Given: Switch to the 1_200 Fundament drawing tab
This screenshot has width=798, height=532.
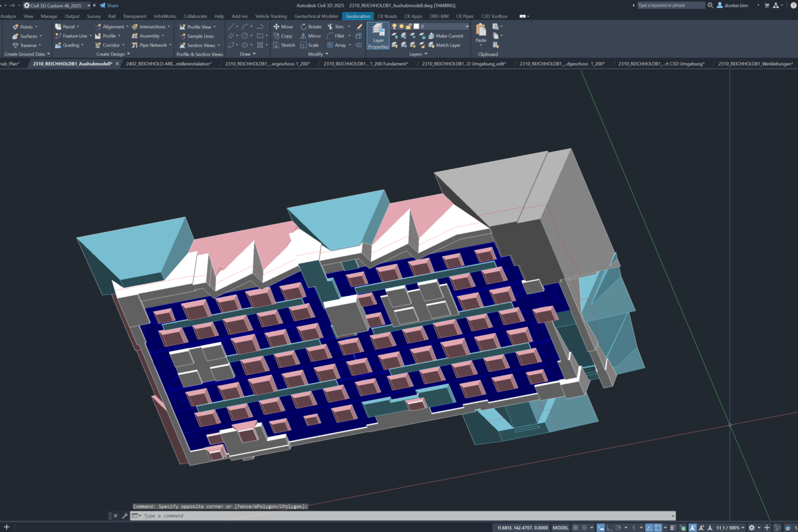Looking at the screenshot, I should pos(367,64).
